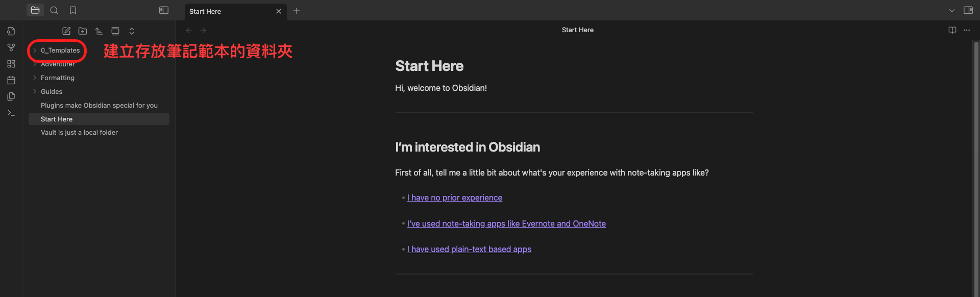Open canvas icon in left ribbon
This screenshot has height=297, width=980.
tap(11, 64)
